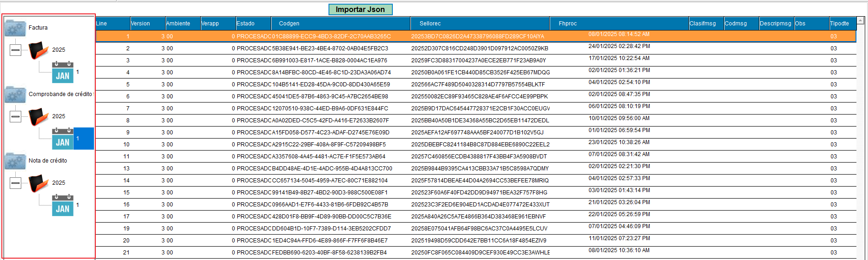Click the Comprobande de crédito folder icon

(x=15, y=94)
